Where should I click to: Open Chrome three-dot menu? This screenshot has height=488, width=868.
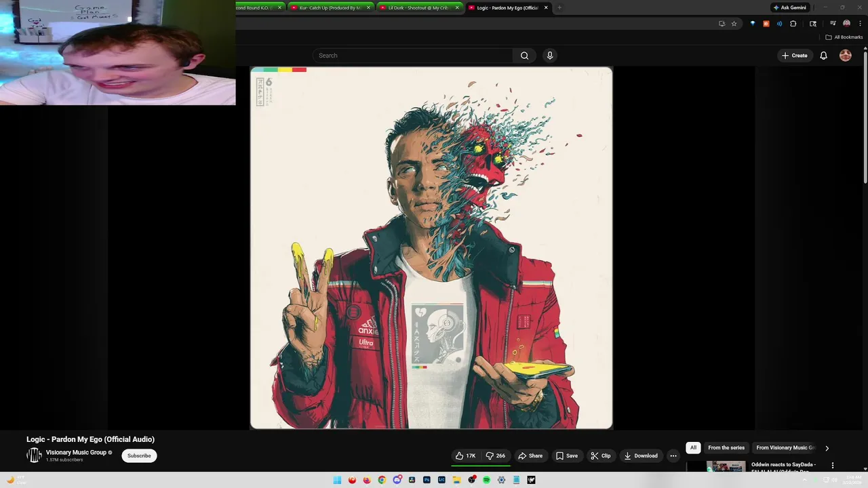click(x=860, y=24)
